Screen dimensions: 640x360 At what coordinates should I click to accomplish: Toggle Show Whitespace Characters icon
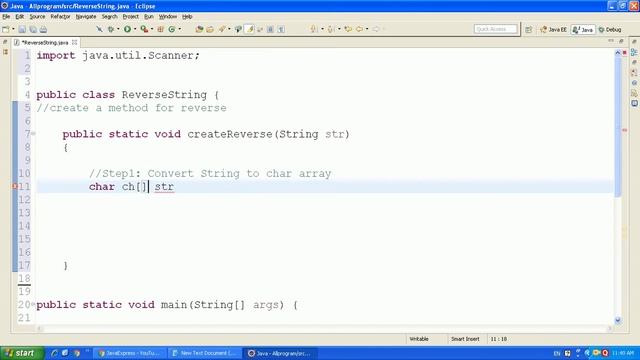click(x=281, y=29)
